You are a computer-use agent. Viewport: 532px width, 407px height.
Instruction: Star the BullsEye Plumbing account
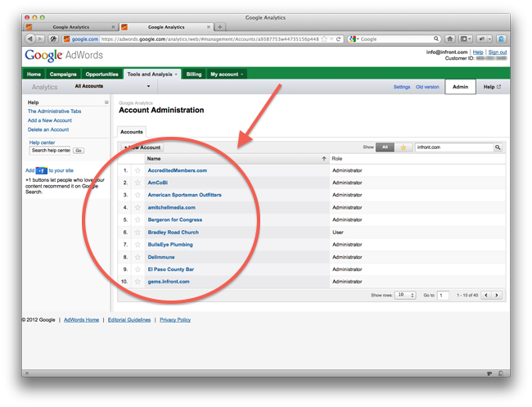pos(138,244)
